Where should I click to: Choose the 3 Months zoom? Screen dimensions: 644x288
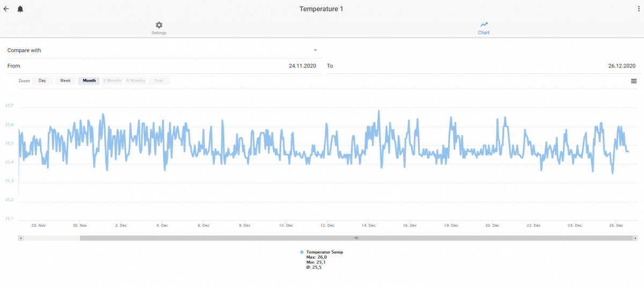[x=112, y=80]
